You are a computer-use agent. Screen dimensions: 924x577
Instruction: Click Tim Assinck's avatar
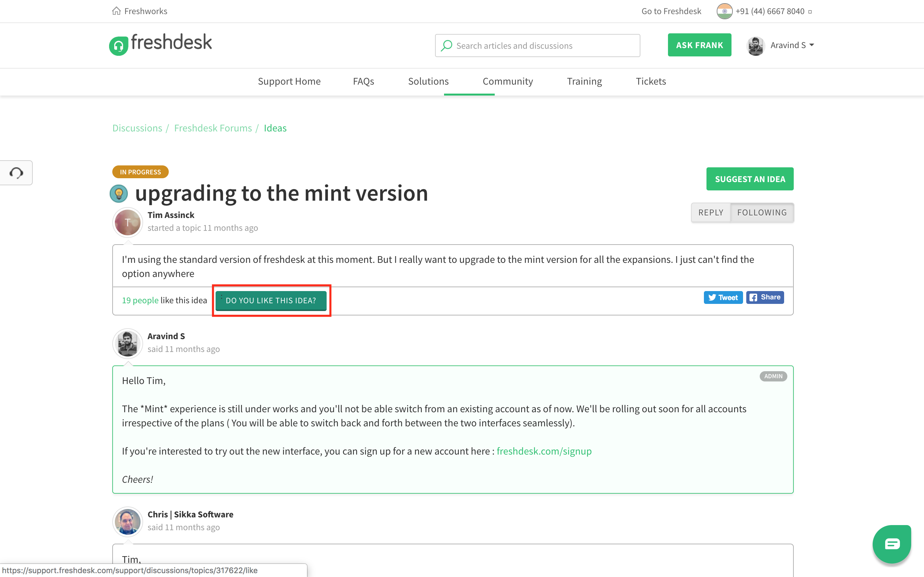(x=127, y=222)
